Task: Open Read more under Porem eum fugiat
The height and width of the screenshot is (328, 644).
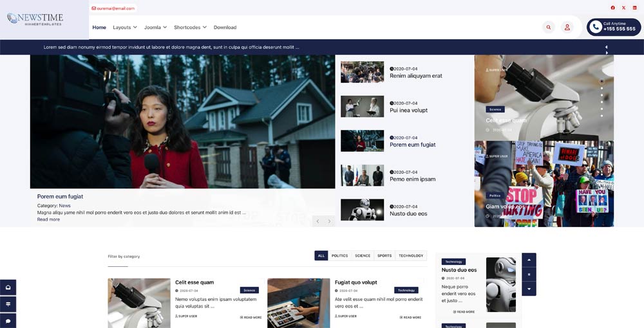Action: (x=48, y=219)
